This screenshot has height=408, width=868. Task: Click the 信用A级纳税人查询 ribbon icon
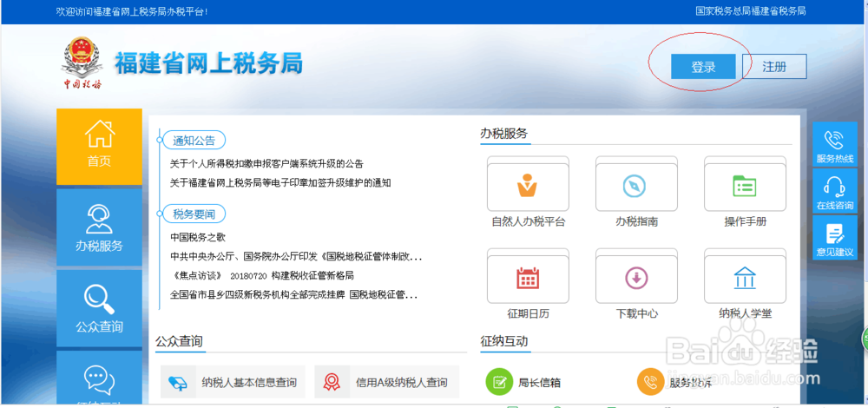coord(332,382)
